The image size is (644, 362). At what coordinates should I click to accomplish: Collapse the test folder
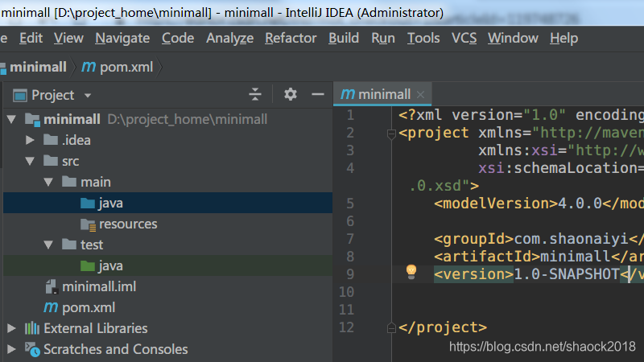[x=48, y=245]
